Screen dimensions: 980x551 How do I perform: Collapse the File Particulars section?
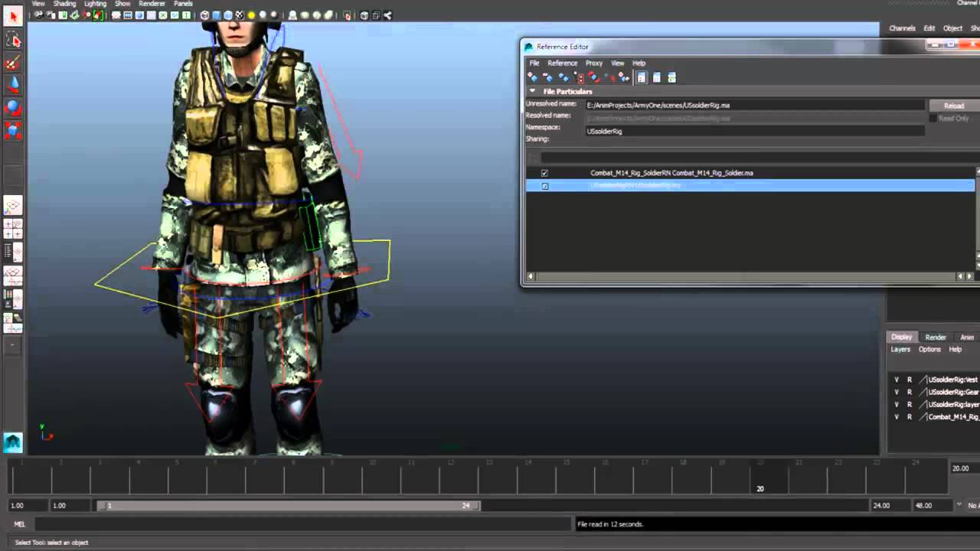point(532,91)
